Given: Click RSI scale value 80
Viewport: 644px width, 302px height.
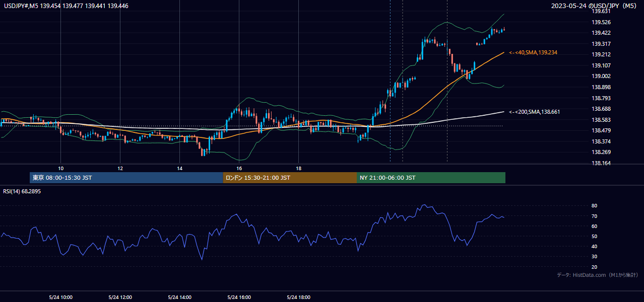Looking at the screenshot, I should point(595,206).
